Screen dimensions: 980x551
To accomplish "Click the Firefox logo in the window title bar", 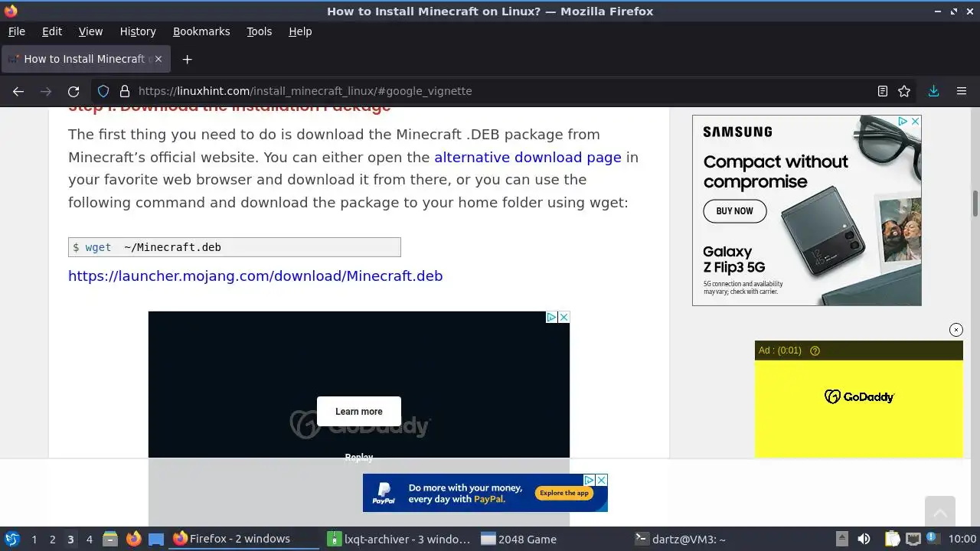I will click(11, 11).
